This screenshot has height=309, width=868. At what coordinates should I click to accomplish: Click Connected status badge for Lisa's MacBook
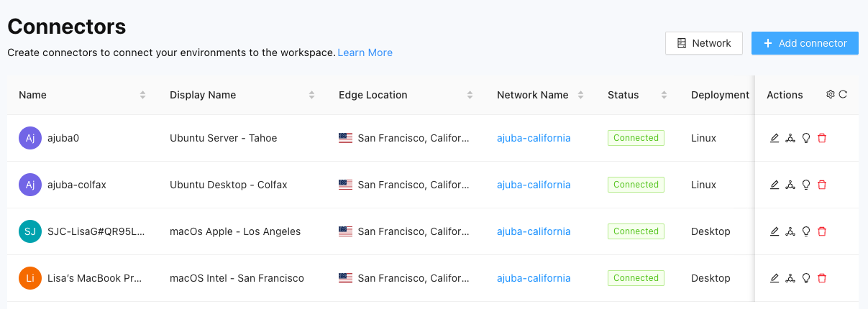point(636,278)
